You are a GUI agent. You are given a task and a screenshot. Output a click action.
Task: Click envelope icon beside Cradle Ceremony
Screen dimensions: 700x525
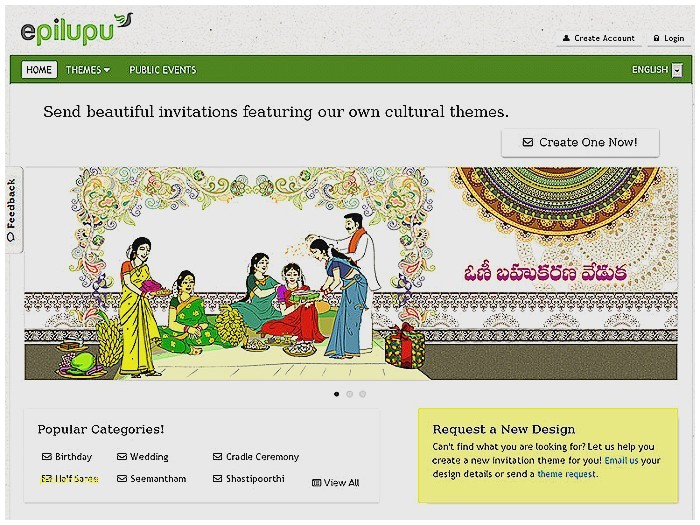[x=217, y=457]
